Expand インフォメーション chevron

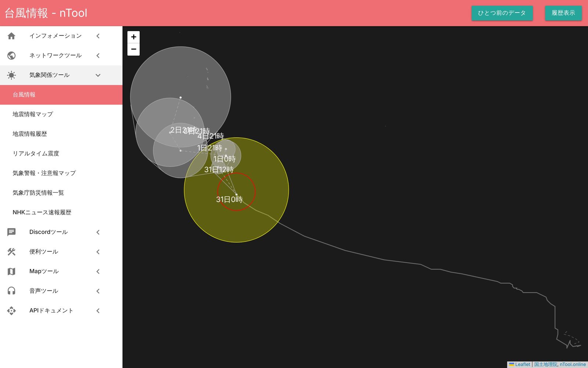tap(98, 36)
